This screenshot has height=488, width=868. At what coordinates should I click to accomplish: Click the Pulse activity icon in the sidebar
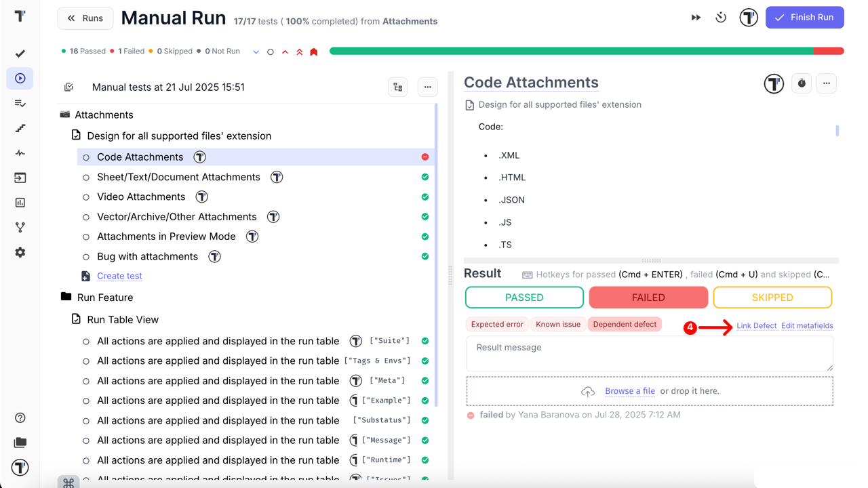[x=20, y=153]
